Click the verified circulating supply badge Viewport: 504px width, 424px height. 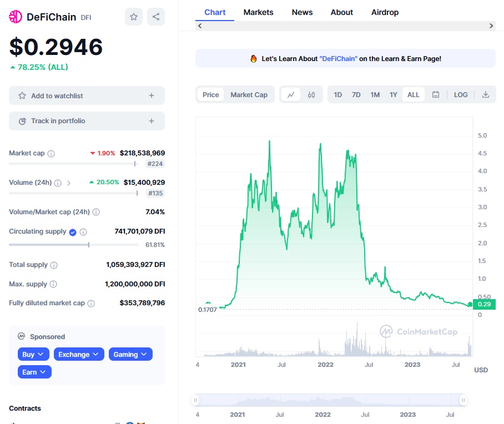pos(73,232)
